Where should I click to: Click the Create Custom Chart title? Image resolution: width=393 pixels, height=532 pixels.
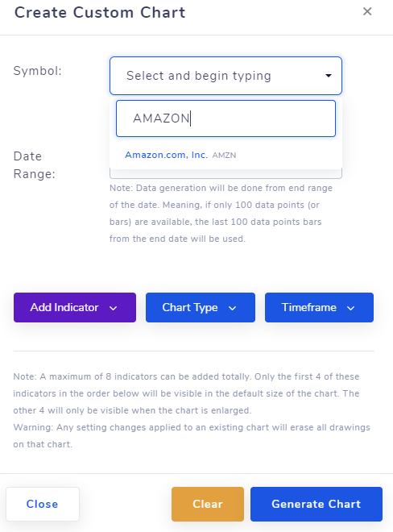click(100, 13)
